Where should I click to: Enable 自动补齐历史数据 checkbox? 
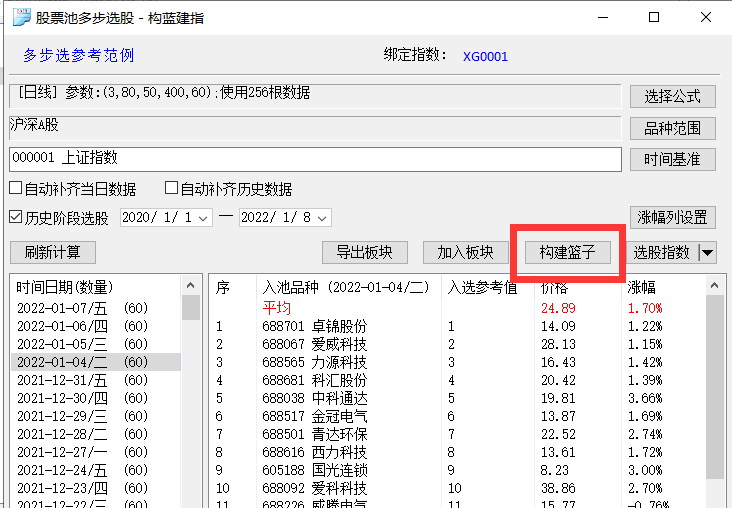tap(171, 188)
